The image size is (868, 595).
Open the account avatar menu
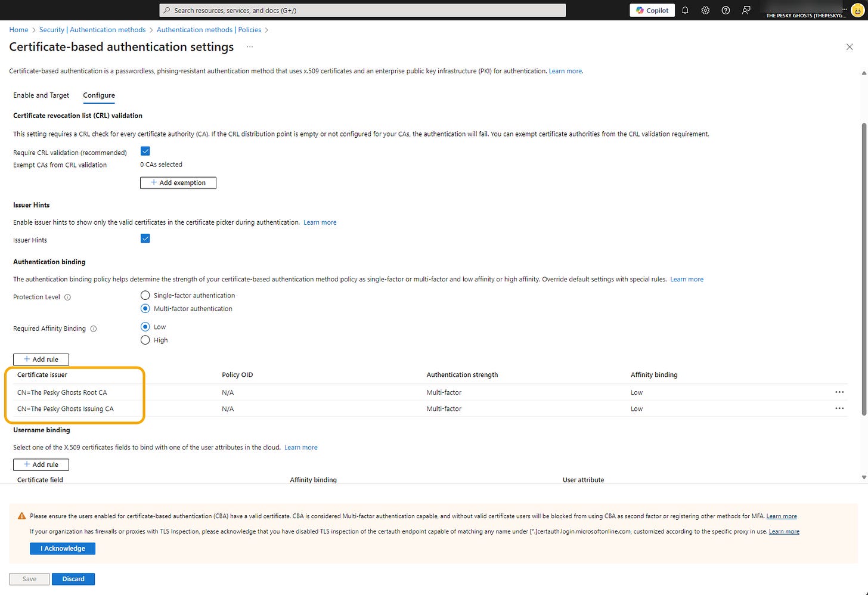857,10
